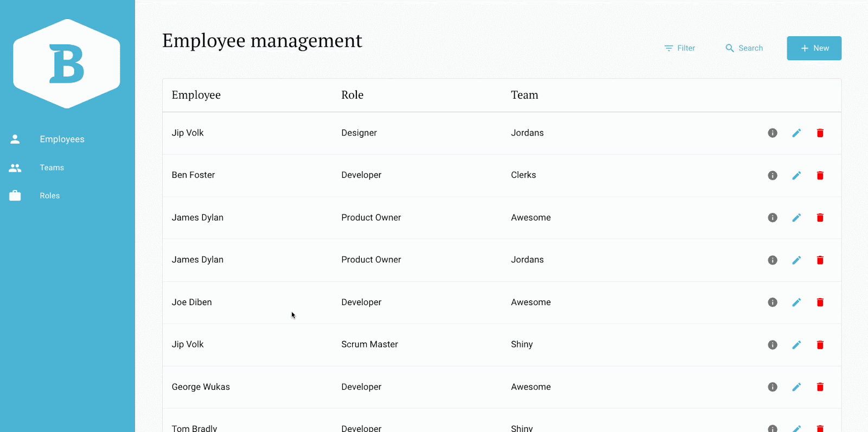This screenshot has height=432, width=868.
Task: Delete Joe Diben's row
Action: point(820,302)
